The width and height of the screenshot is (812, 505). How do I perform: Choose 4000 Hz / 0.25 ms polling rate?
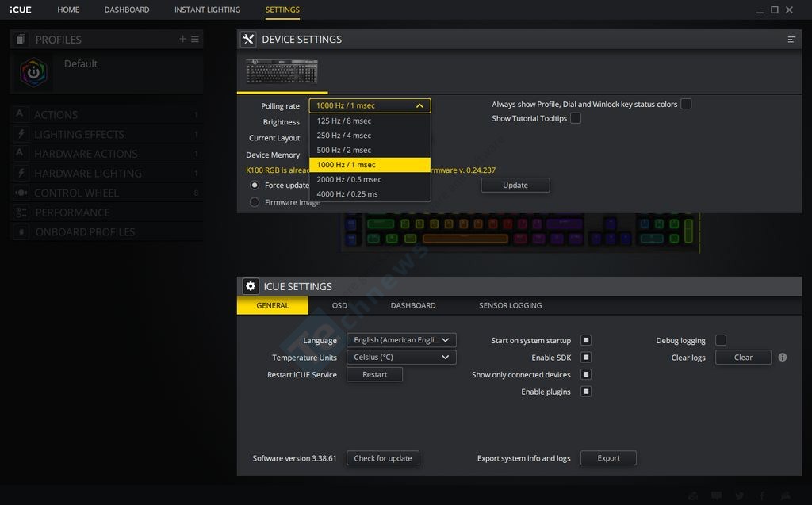tap(370, 194)
